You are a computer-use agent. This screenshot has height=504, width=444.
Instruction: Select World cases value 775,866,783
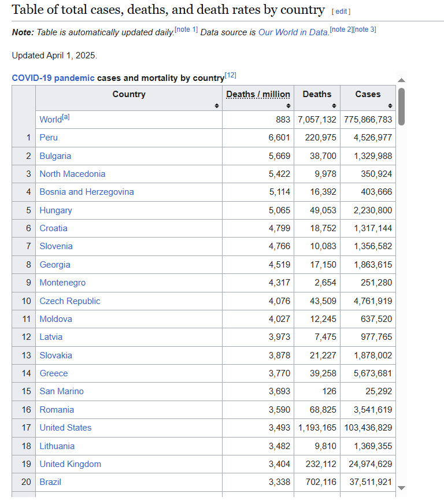click(368, 120)
